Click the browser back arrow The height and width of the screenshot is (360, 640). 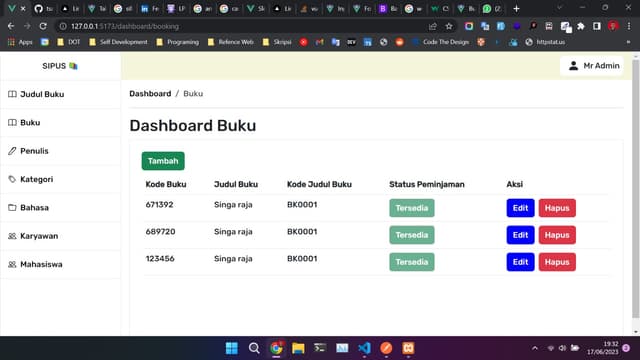pyautogui.click(x=11, y=26)
